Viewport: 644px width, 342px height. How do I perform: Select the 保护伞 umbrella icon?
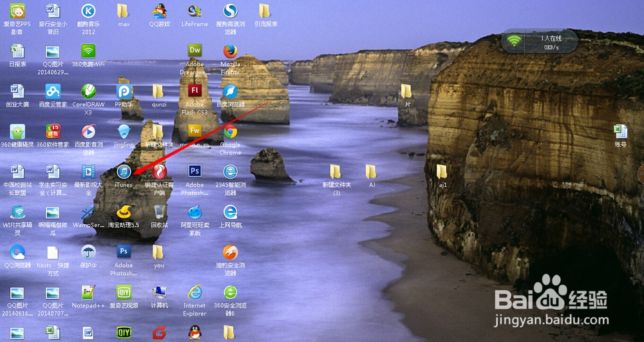point(88,252)
